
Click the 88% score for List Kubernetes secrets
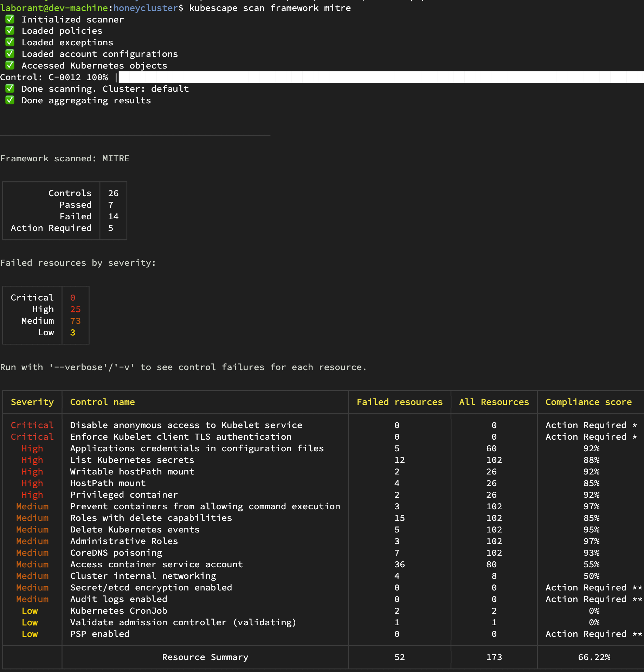pyautogui.click(x=592, y=460)
